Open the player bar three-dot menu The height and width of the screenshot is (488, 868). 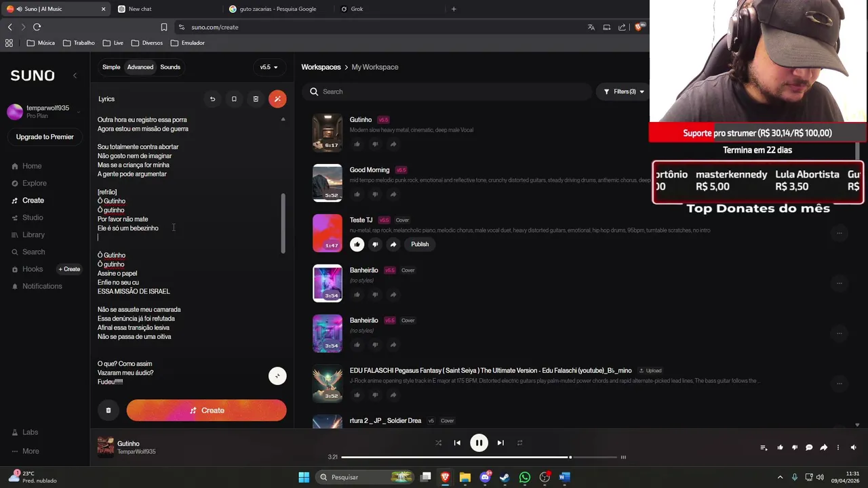pyautogui.click(x=838, y=447)
